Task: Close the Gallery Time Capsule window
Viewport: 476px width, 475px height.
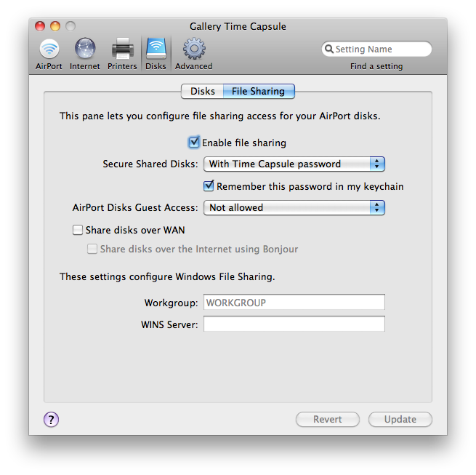Action: pos(40,26)
